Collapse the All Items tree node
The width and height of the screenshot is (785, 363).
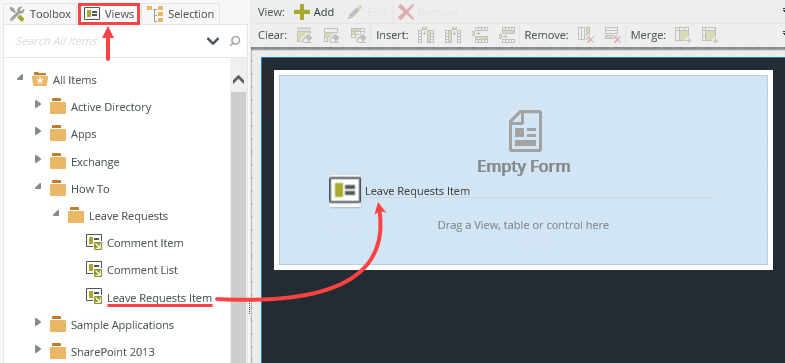[x=20, y=78]
